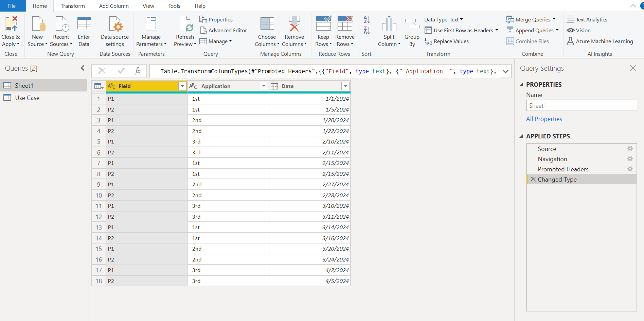Switch to the Transform tab
This screenshot has width=644, height=321.
pyautogui.click(x=73, y=6)
